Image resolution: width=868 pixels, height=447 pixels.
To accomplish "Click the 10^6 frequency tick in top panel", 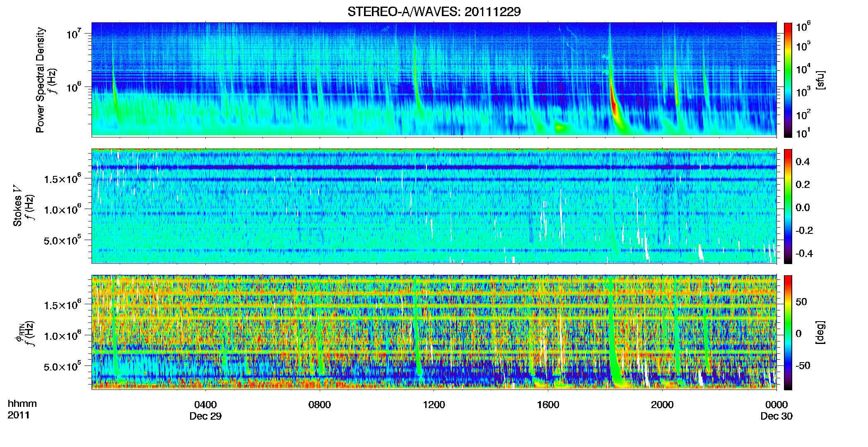I will pos(74,87).
